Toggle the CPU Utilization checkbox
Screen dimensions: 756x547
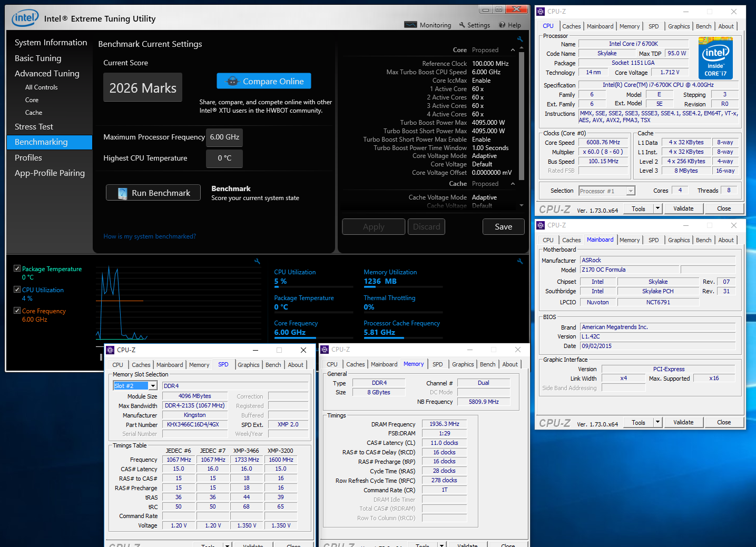coord(17,290)
